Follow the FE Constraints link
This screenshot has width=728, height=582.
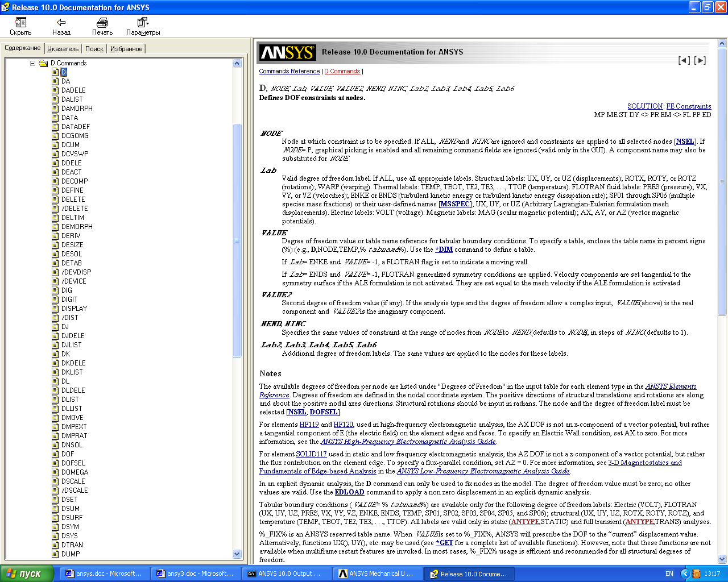coord(689,106)
